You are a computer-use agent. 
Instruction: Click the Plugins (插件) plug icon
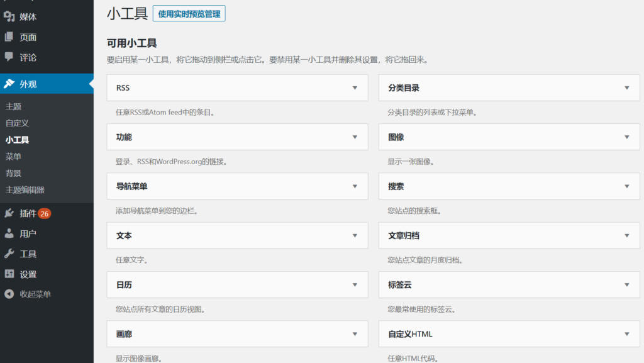tap(9, 213)
